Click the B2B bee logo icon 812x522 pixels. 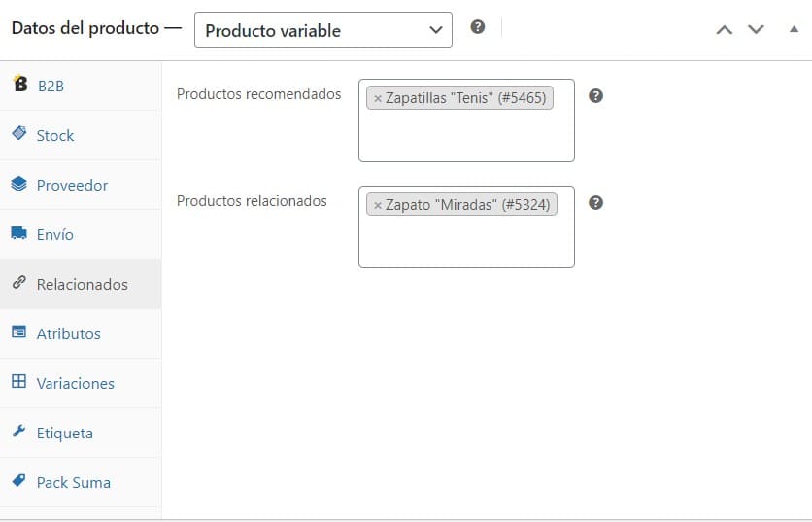19,83
